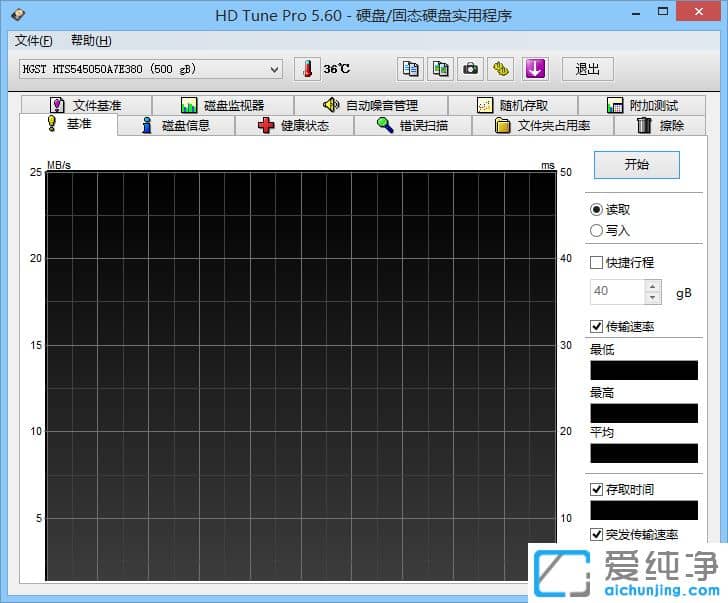Increase gB value with up spinner arrow
This screenshot has height=603, width=728.
coord(653,286)
